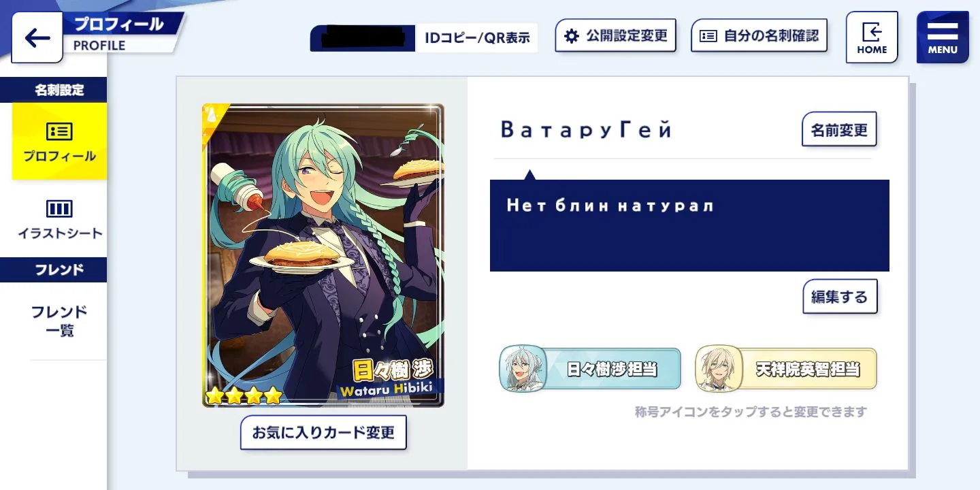Click the 編集する button

click(x=840, y=296)
